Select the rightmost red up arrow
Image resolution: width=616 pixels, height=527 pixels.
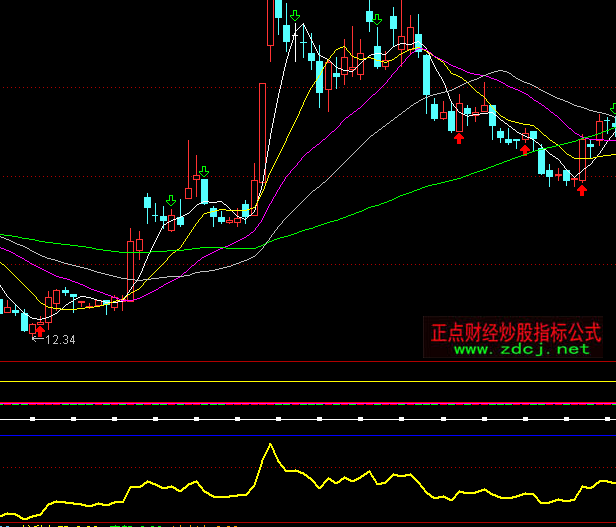tap(581, 189)
